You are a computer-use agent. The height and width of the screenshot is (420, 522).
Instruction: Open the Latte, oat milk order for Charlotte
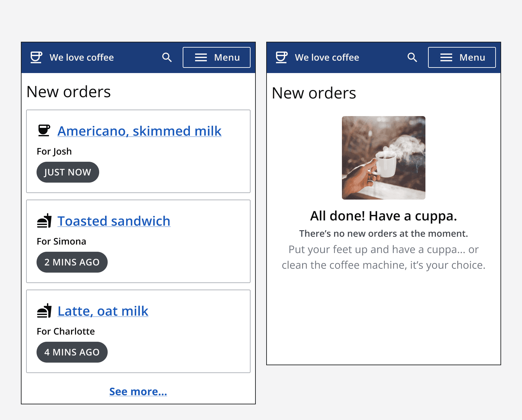pos(102,311)
